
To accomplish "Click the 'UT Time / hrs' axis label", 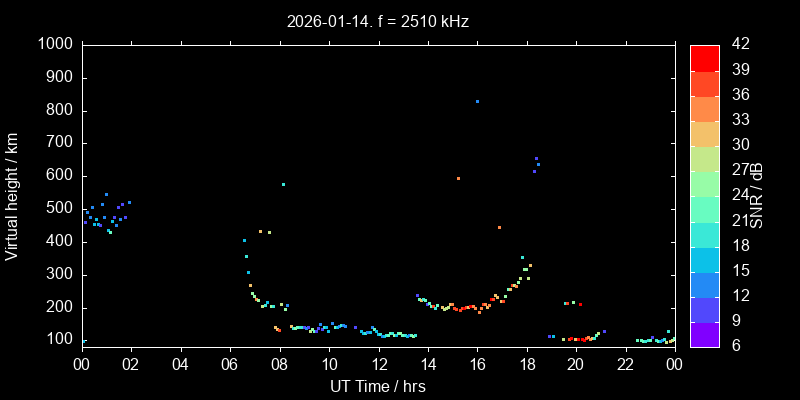I will [377, 386].
